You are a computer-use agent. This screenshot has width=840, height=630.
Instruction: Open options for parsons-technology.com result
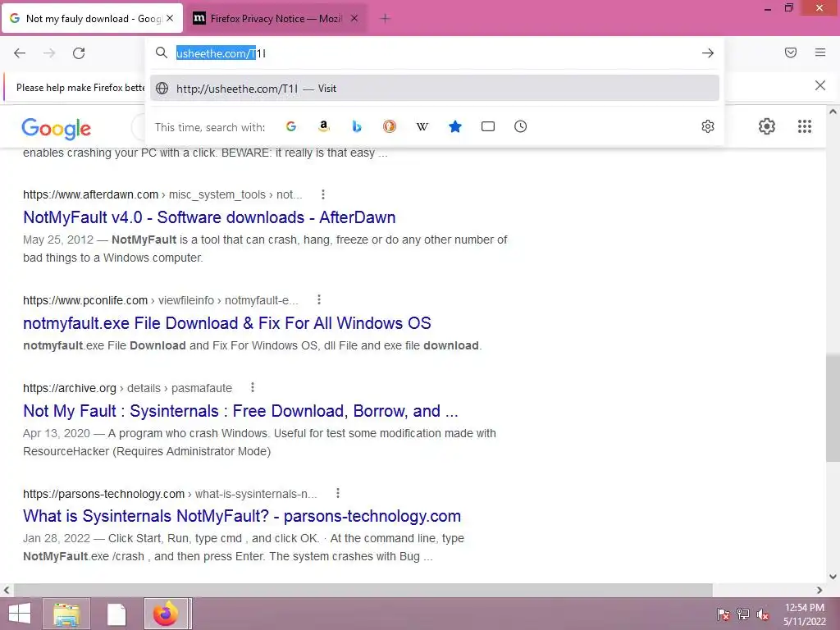(337, 493)
